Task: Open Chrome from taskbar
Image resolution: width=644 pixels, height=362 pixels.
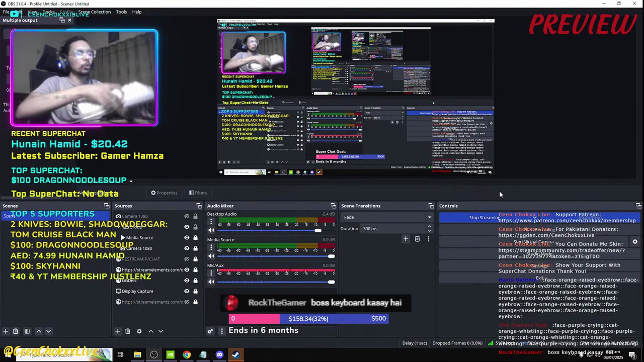Action: coord(187,355)
